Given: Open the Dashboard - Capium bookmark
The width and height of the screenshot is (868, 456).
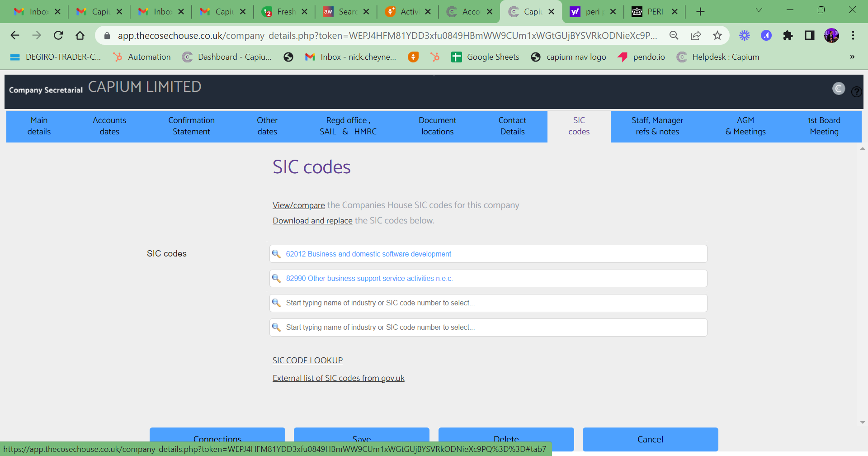Looking at the screenshot, I should point(227,57).
